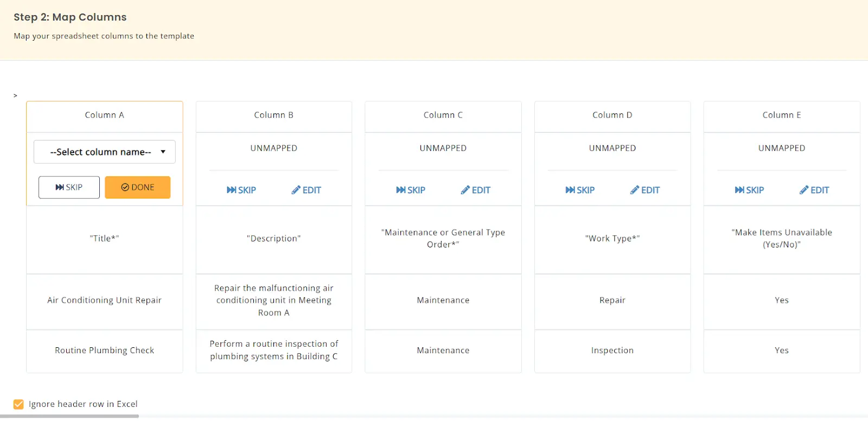Click the "Work Type*" cell in Column D
The height and width of the screenshot is (421, 868).
612,238
